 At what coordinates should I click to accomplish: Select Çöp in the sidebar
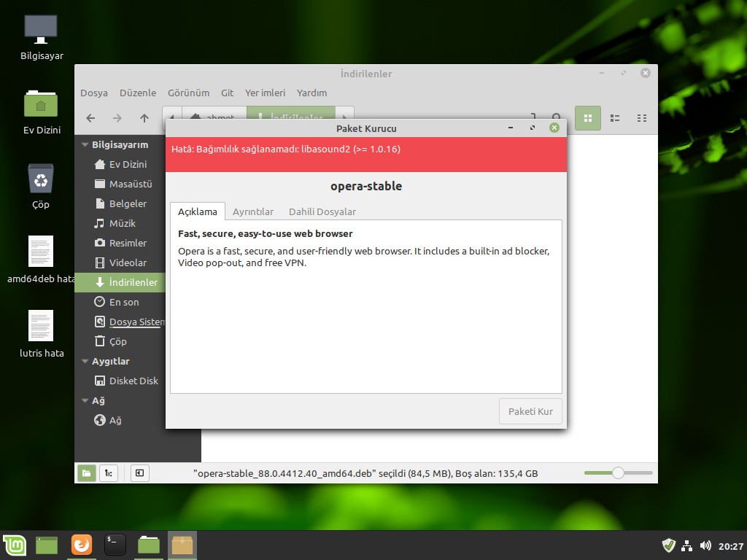[x=120, y=341]
